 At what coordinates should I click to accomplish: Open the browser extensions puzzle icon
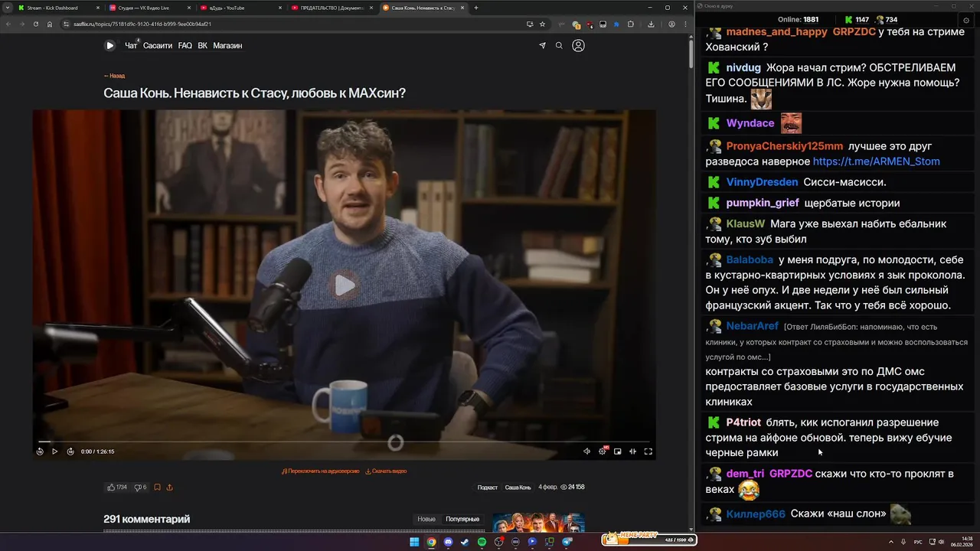click(x=630, y=24)
